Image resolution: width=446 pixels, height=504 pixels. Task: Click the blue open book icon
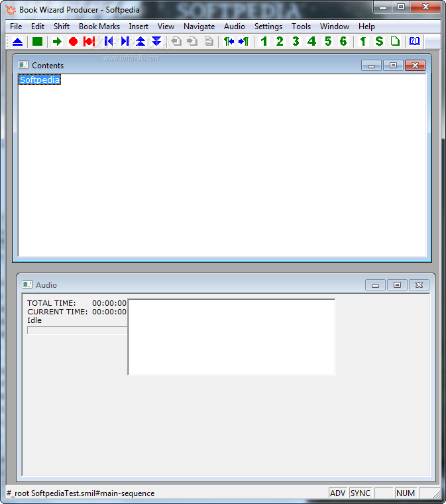[415, 42]
